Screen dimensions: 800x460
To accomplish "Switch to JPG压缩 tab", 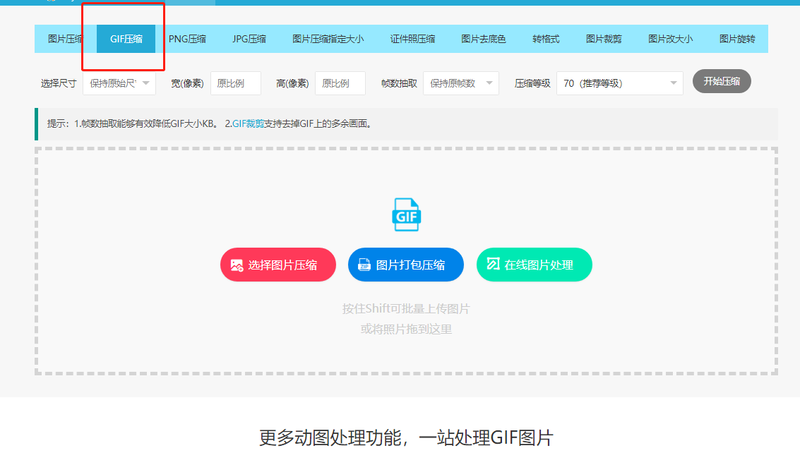I will (x=249, y=39).
